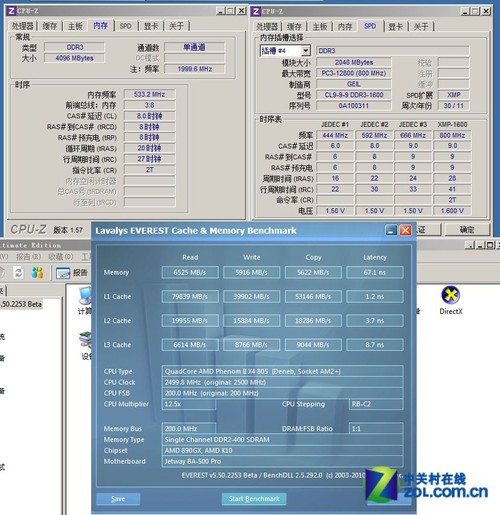Click the Memory Latency 67.1 ns result

[x=375, y=272]
